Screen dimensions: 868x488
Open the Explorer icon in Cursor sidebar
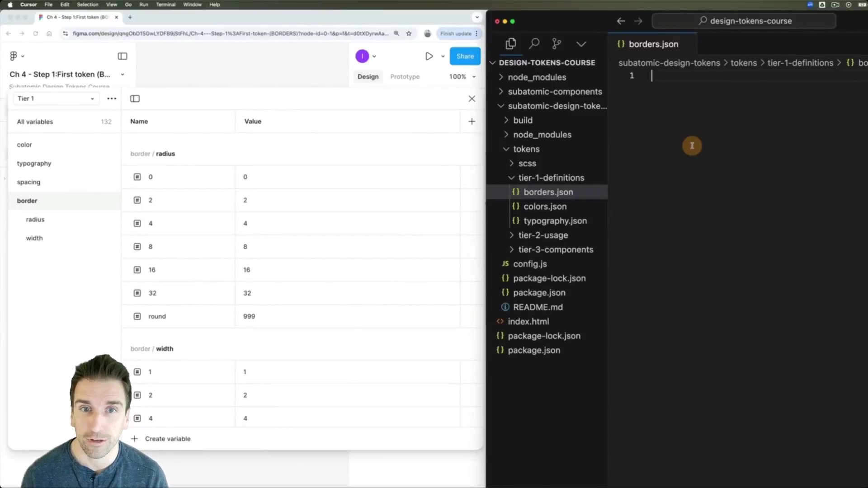click(x=511, y=44)
